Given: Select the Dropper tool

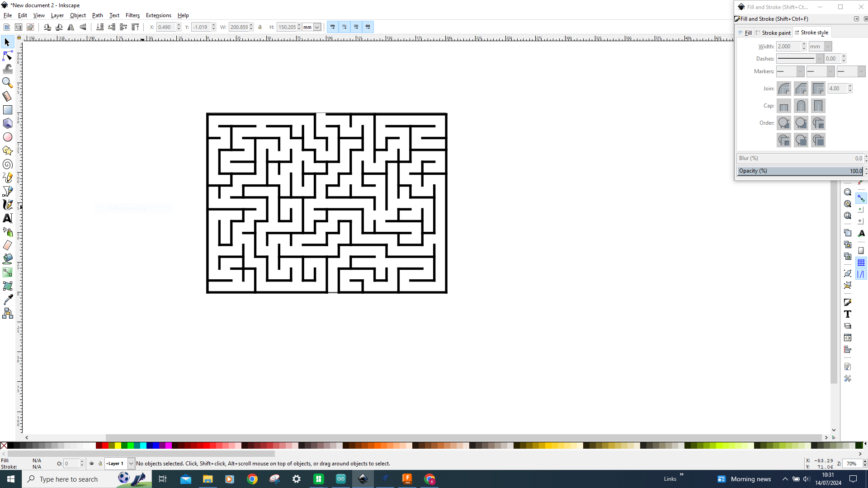Looking at the screenshot, I should 7,299.
